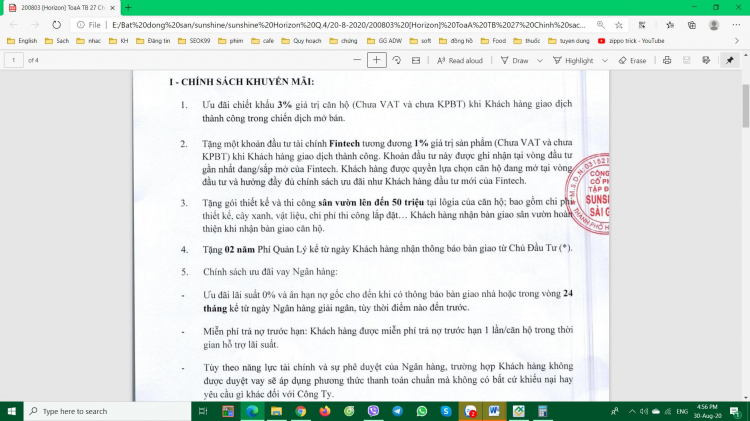Image resolution: width=750 pixels, height=421 pixels.
Task: Open Settings and more menu
Action: [736, 25]
